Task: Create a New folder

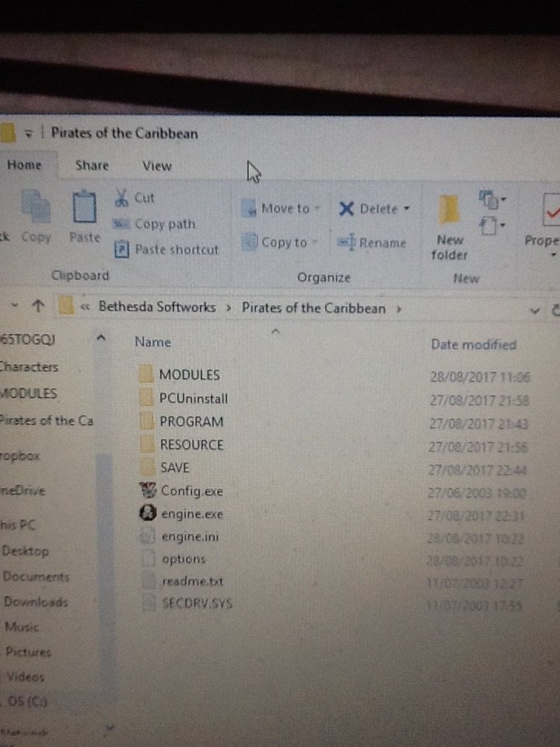Action: point(449,228)
